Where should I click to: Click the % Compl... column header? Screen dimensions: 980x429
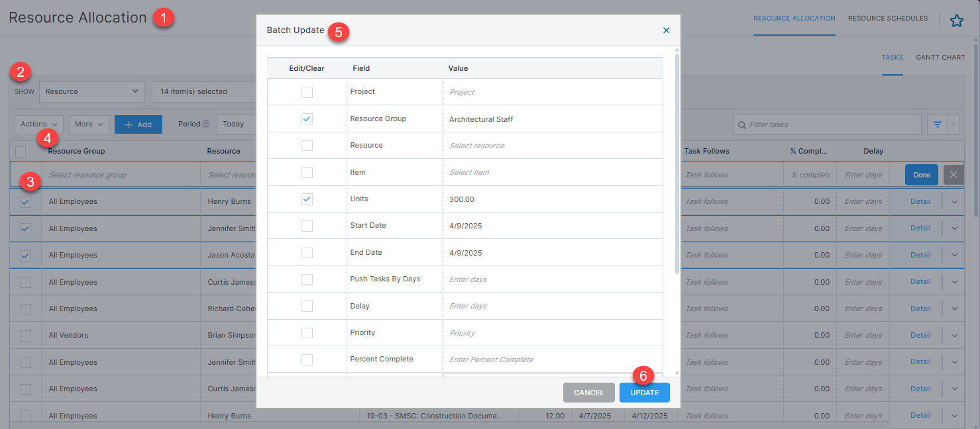coord(809,151)
